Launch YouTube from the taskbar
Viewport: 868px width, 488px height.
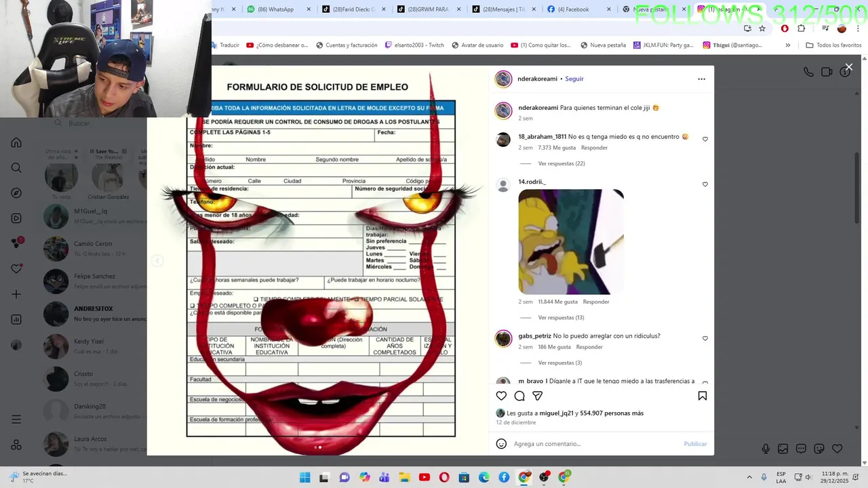[x=425, y=477]
